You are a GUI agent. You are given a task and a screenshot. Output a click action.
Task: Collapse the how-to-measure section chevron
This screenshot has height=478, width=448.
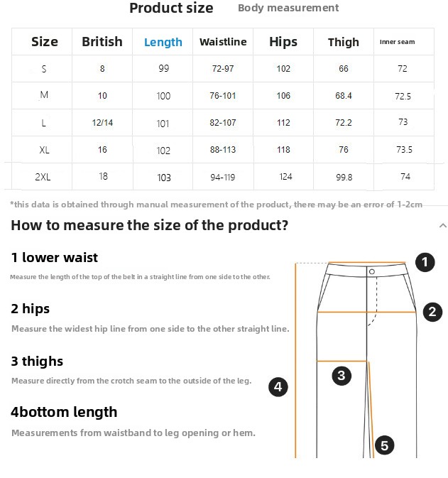click(442, 226)
